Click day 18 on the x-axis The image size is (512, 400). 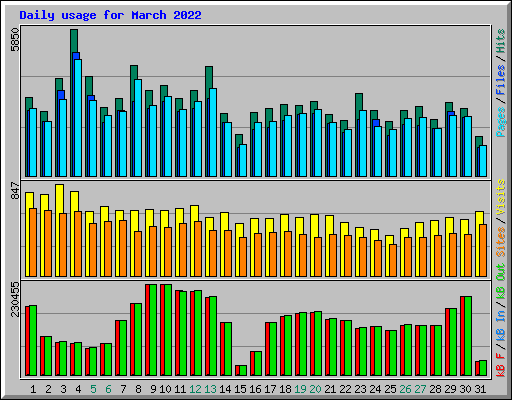pos(285,389)
